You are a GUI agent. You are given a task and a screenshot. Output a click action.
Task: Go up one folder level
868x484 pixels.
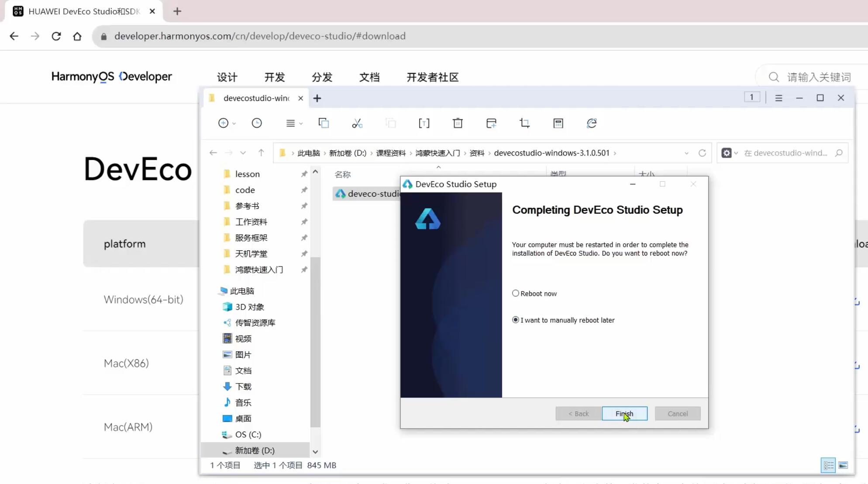(261, 153)
